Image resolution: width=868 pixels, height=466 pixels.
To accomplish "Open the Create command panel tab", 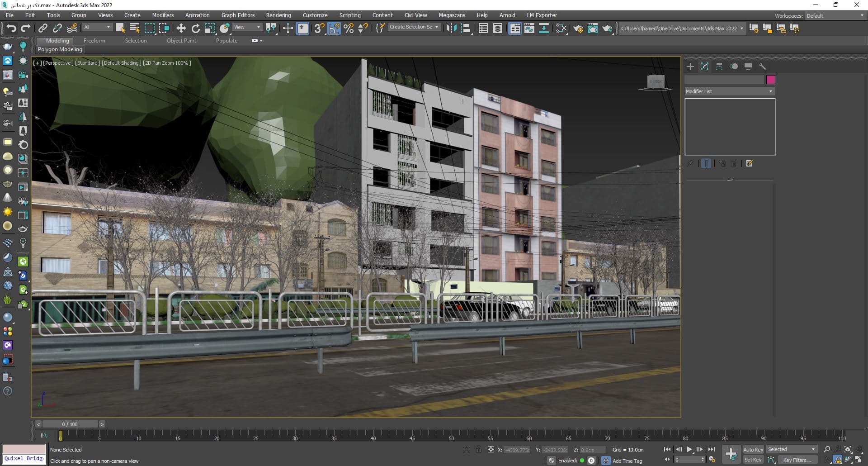I will click(690, 67).
